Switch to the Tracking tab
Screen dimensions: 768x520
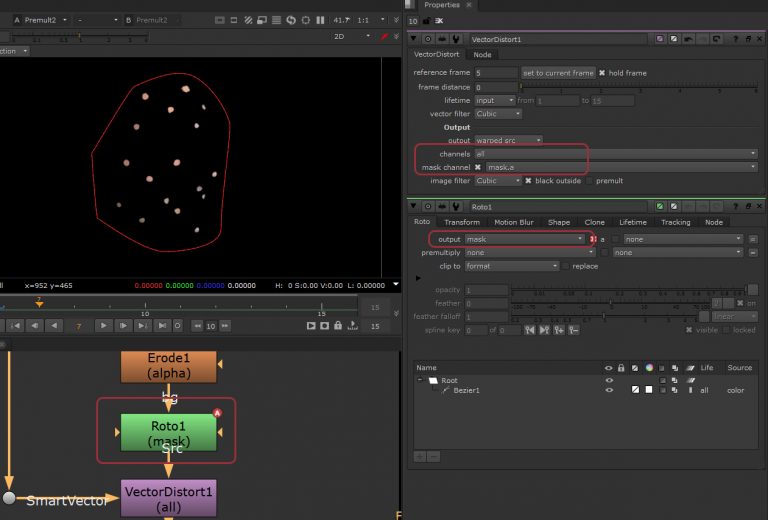675,222
